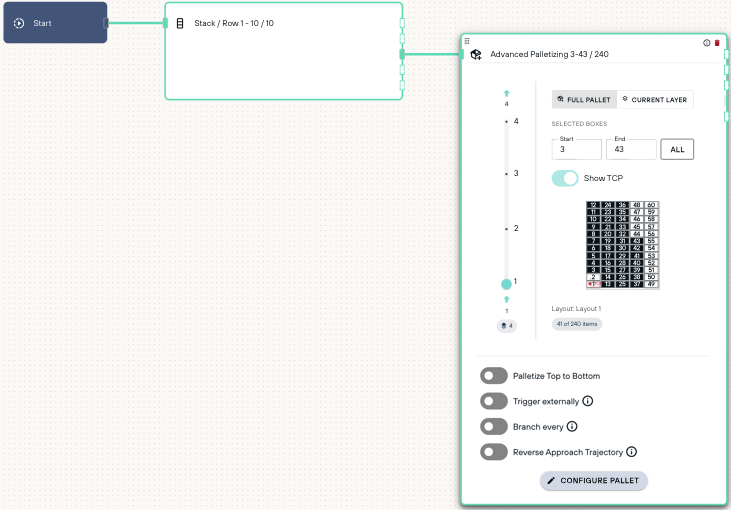Click the pencil icon on Configure Pallet
This screenshot has height=510, width=731.
[551, 481]
